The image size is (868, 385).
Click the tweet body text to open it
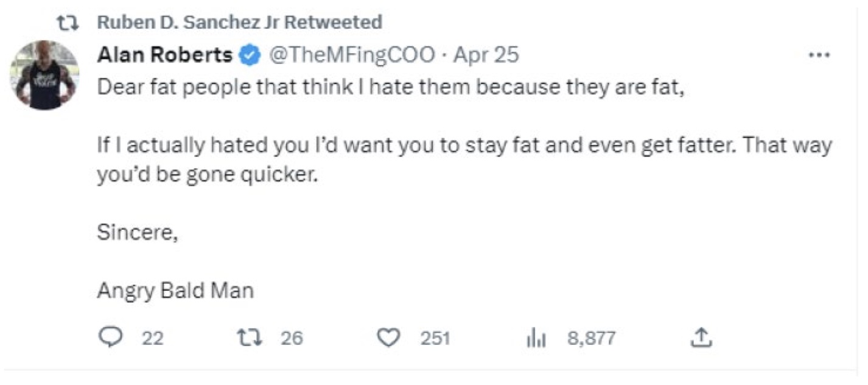click(x=426, y=146)
